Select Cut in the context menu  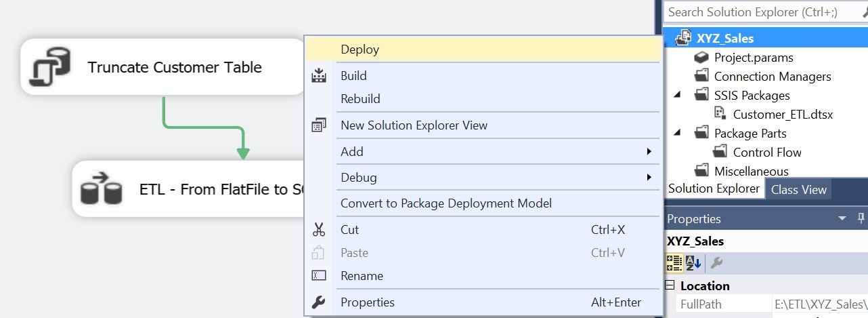(483, 230)
